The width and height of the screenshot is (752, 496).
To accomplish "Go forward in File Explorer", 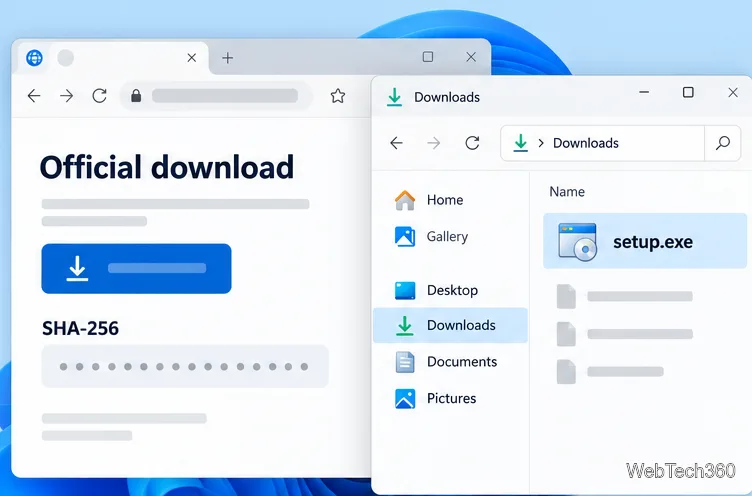I will coord(434,143).
